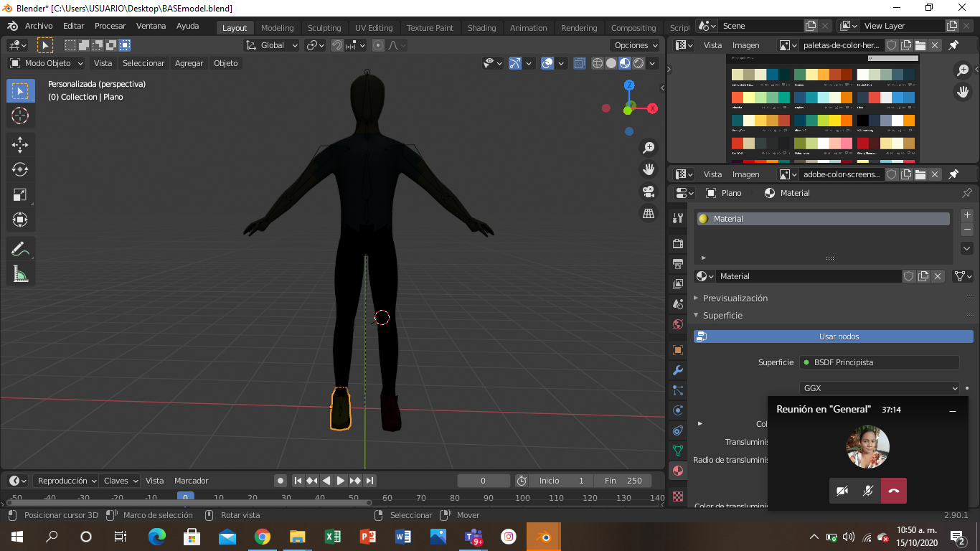Expand the Previsualización panel
This screenshot has width=980, height=551.
click(735, 298)
